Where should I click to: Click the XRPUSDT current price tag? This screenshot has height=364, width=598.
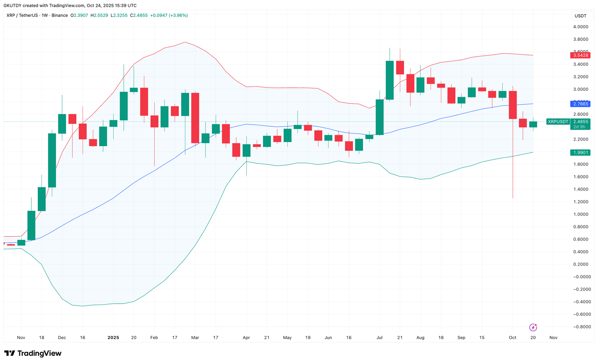[x=558, y=121]
